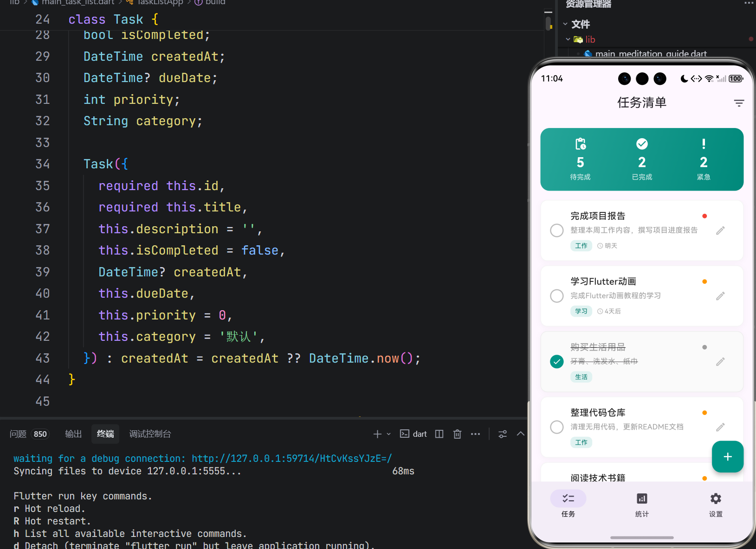This screenshot has height=549, width=756.
Task: Select the dart terminal entry
Action: (x=414, y=434)
